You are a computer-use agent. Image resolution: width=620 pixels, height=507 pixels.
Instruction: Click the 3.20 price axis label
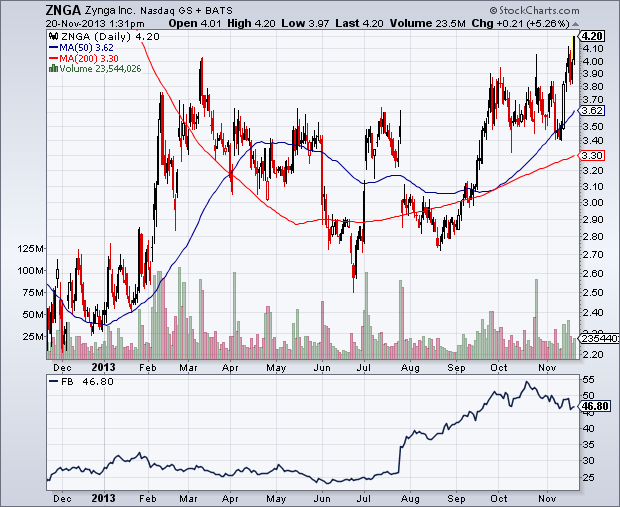(x=593, y=171)
